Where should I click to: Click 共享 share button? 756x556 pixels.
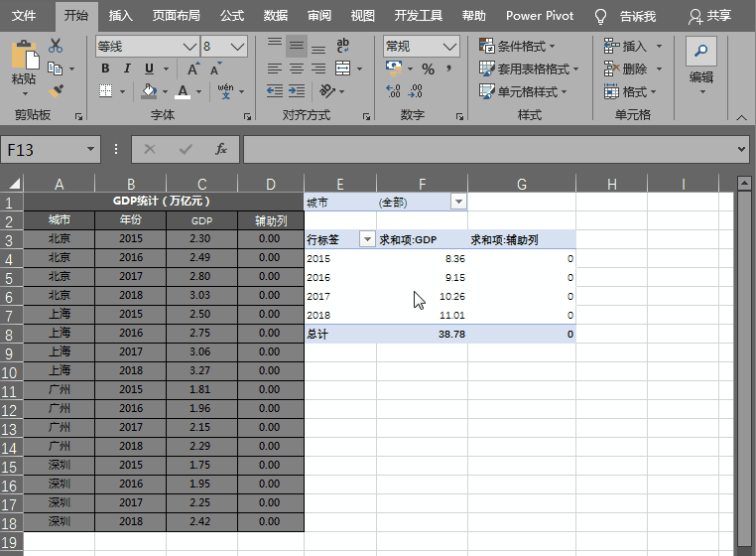click(709, 16)
